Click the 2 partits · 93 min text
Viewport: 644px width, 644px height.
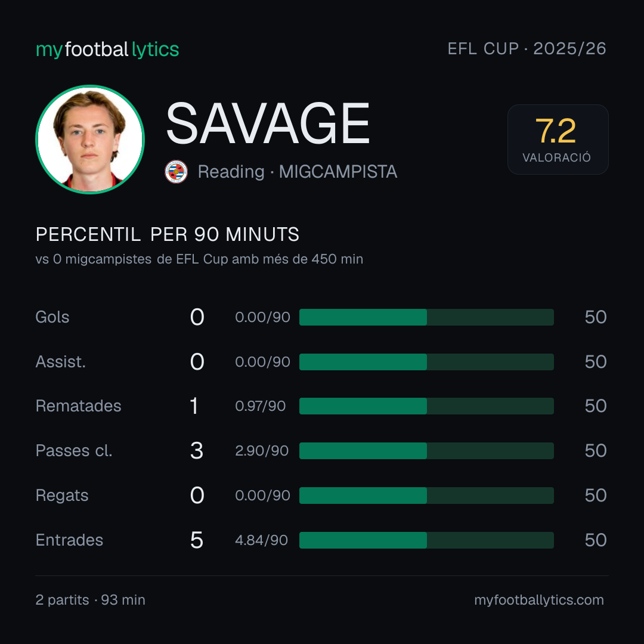click(91, 600)
